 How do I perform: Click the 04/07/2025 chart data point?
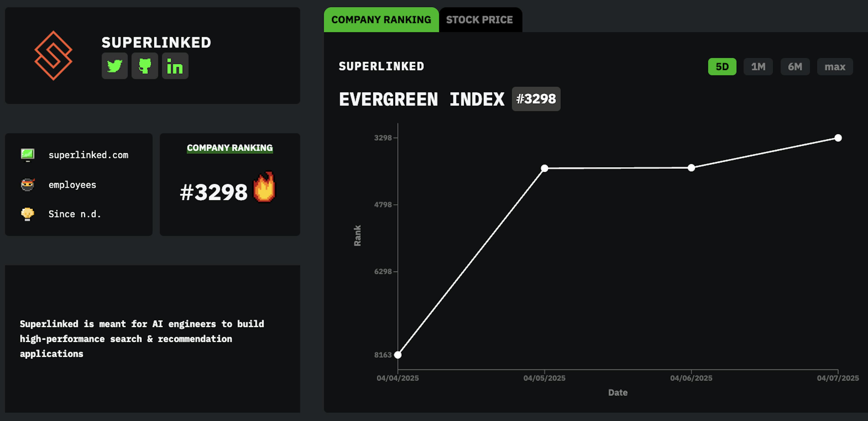point(838,138)
